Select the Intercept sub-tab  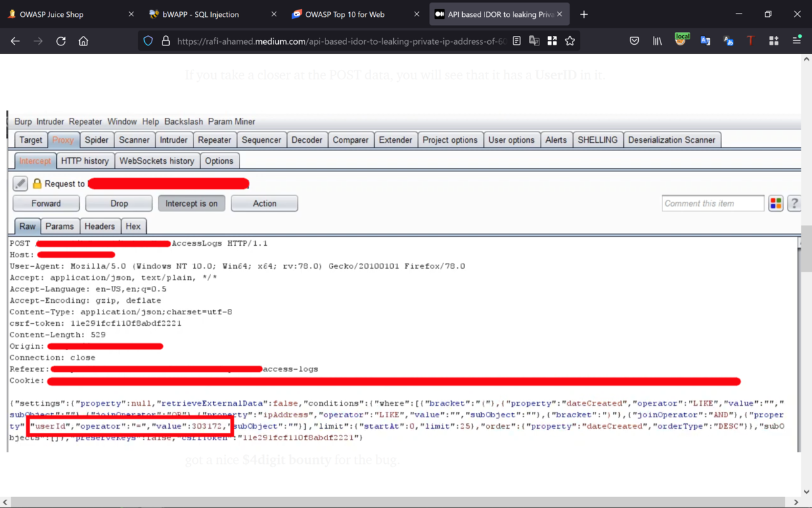click(x=35, y=161)
